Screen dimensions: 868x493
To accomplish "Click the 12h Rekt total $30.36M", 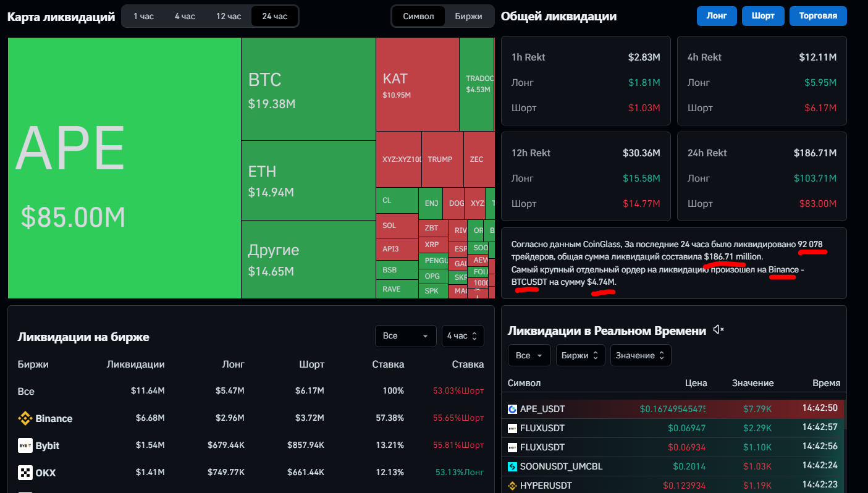I will point(642,153).
